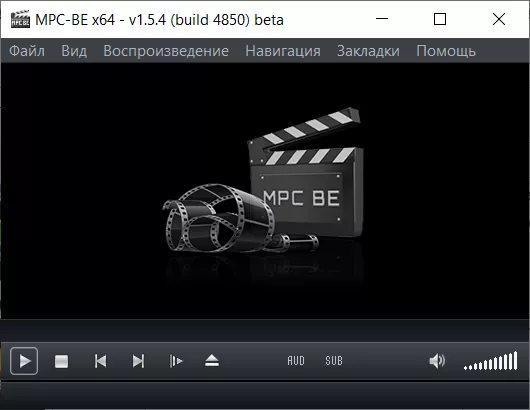Open the Воспроизведение menu
This screenshot has width=530, height=410.
(x=166, y=51)
